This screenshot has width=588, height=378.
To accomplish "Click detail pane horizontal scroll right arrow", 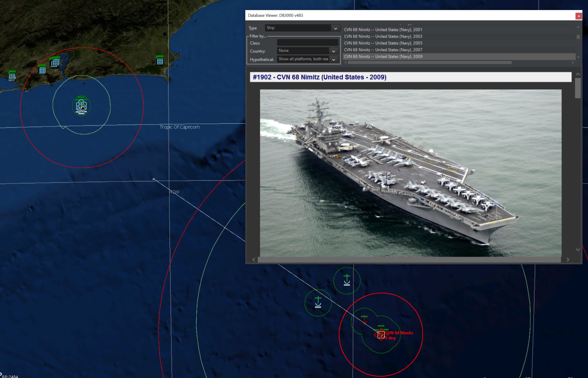I will tap(567, 260).
